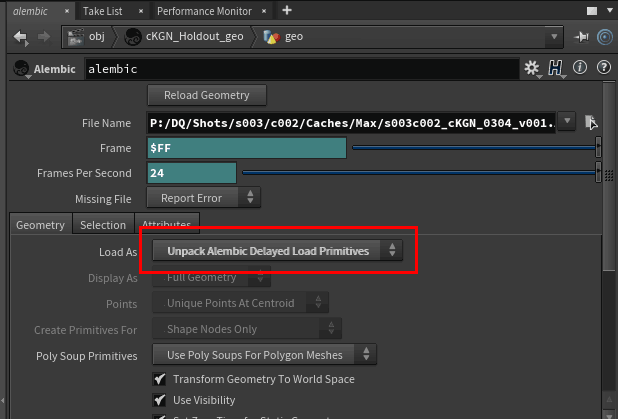Open the obj clapperboard path icon

(76, 37)
